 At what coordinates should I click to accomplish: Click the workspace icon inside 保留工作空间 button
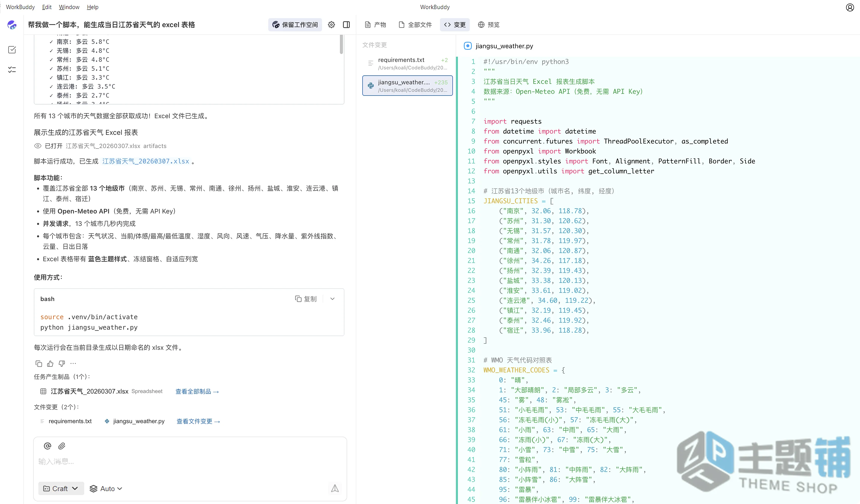click(x=276, y=25)
